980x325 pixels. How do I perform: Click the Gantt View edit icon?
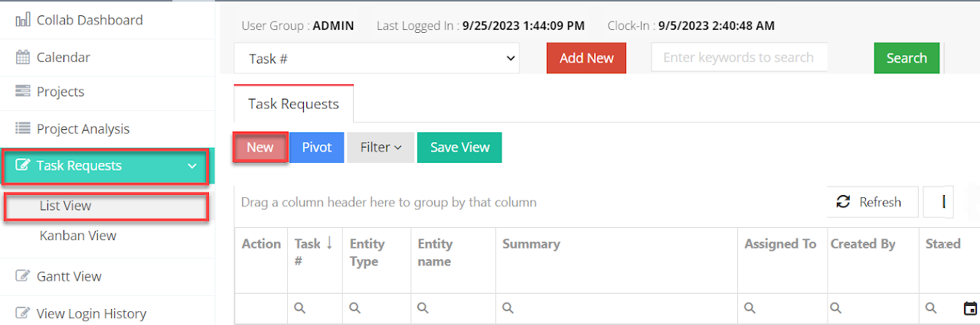pos(23,276)
